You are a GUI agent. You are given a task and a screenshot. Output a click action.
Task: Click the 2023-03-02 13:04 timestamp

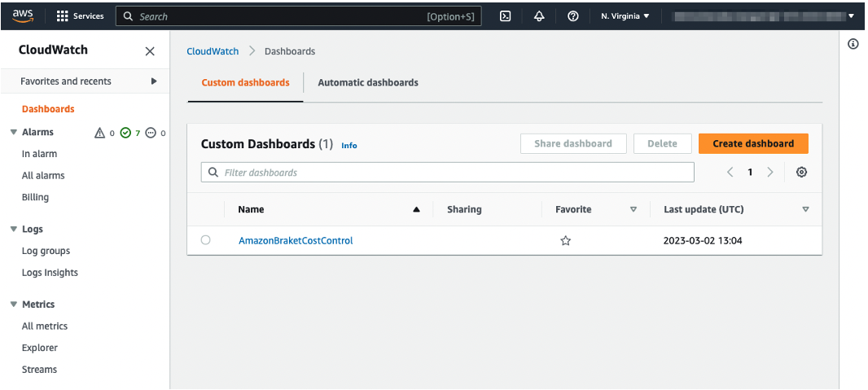click(703, 241)
